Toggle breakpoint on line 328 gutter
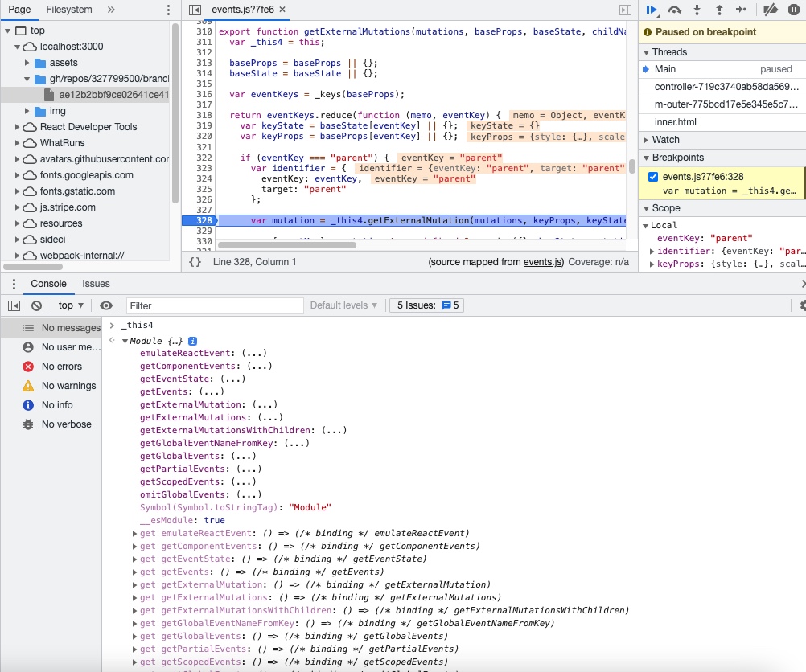 click(200, 220)
